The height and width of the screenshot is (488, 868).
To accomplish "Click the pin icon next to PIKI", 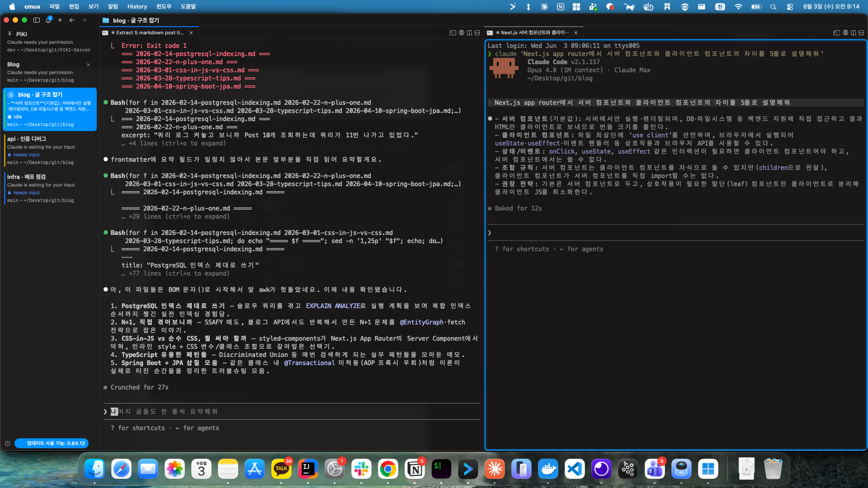I will coord(9,34).
